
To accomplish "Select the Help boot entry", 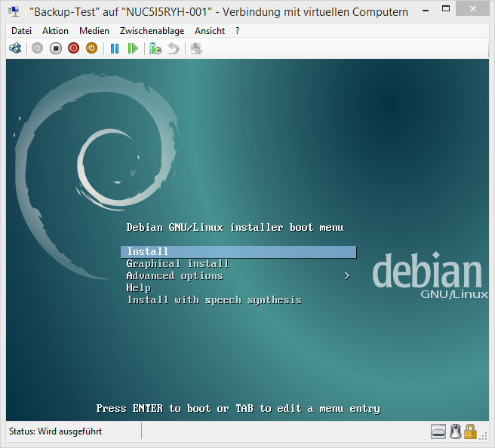I will (x=139, y=288).
